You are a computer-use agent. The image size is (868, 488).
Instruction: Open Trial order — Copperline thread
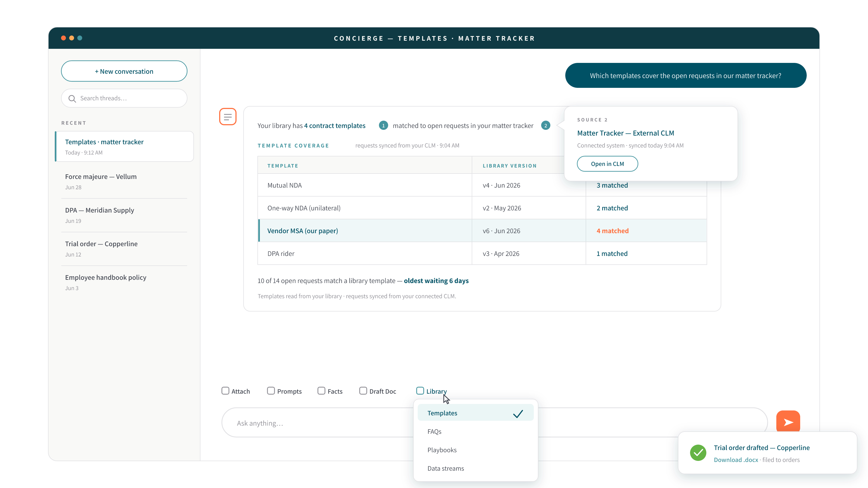point(124,249)
